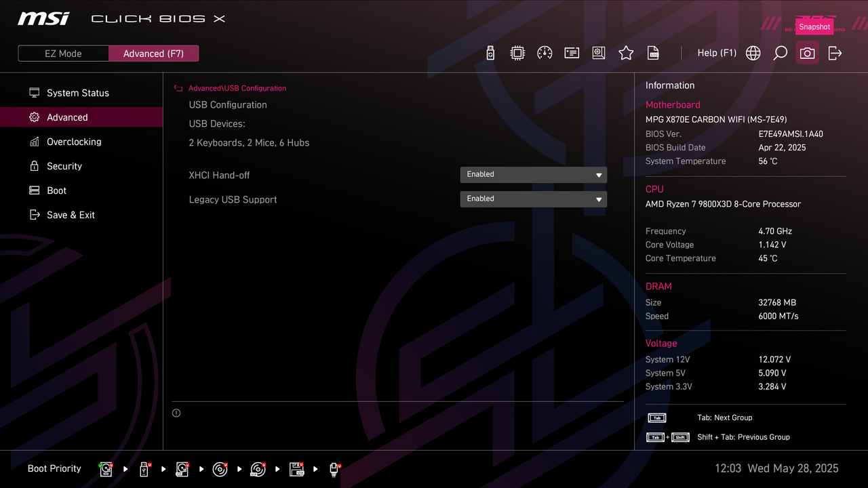Click Tab: Next Group hint
The height and width of the screenshot is (488, 868).
[724, 418]
